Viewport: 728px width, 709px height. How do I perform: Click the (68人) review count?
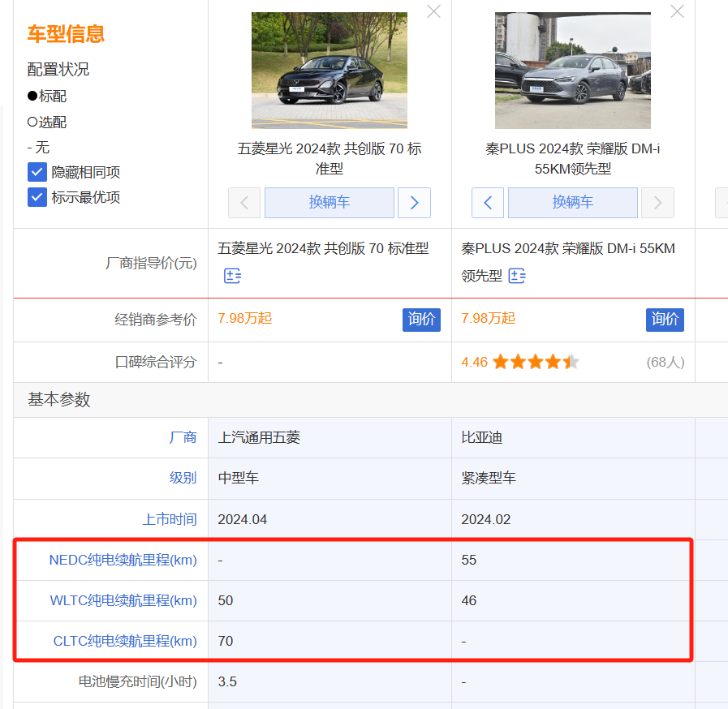(666, 362)
